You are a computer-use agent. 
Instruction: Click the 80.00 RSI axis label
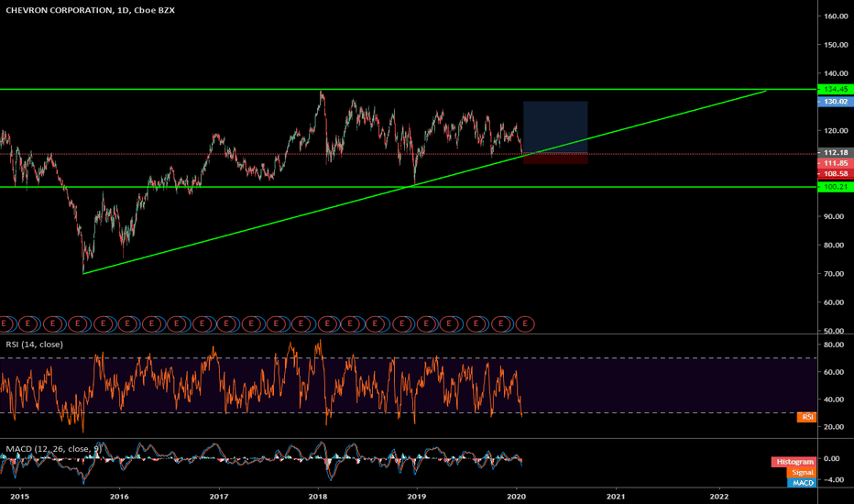(x=834, y=345)
